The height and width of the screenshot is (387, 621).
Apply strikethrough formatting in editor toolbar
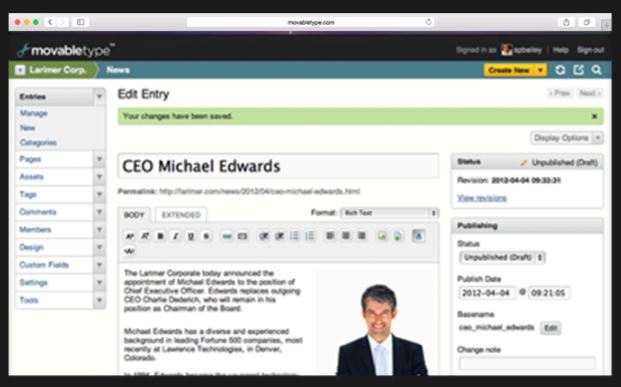[x=206, y=236]
